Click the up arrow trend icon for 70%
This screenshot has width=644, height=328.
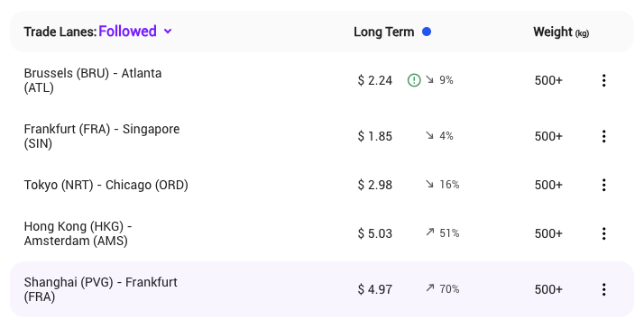[x=429, y=288]
